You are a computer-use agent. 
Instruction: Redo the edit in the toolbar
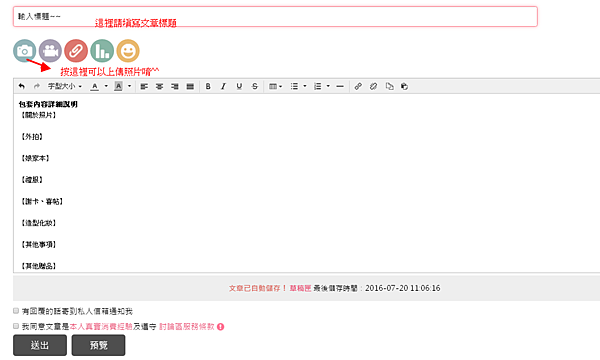37,86
